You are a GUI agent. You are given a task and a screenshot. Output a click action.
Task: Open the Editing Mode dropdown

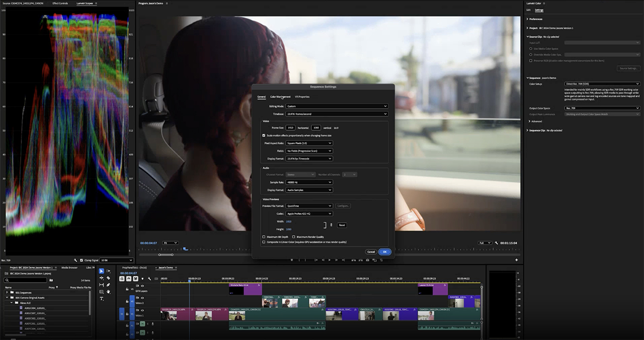pos(337,106)
